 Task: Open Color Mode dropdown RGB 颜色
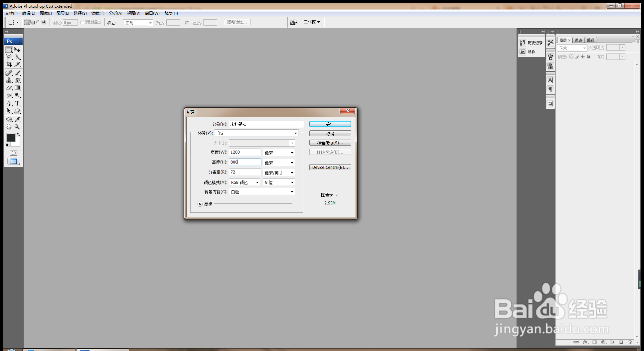(244, 182)
